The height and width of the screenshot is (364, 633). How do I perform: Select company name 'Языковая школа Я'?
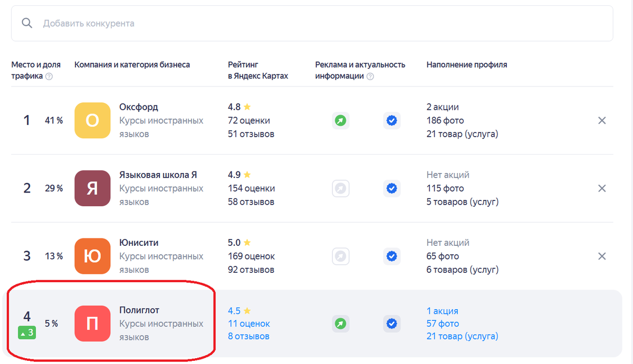click(x=158, y=175)
